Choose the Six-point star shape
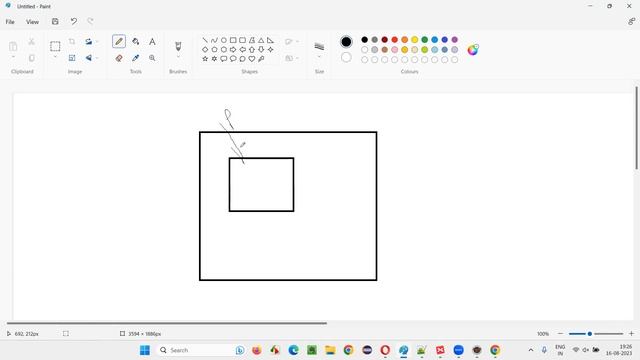The width and height of the screenshot is (640, 360). click(x=214, y=59)
